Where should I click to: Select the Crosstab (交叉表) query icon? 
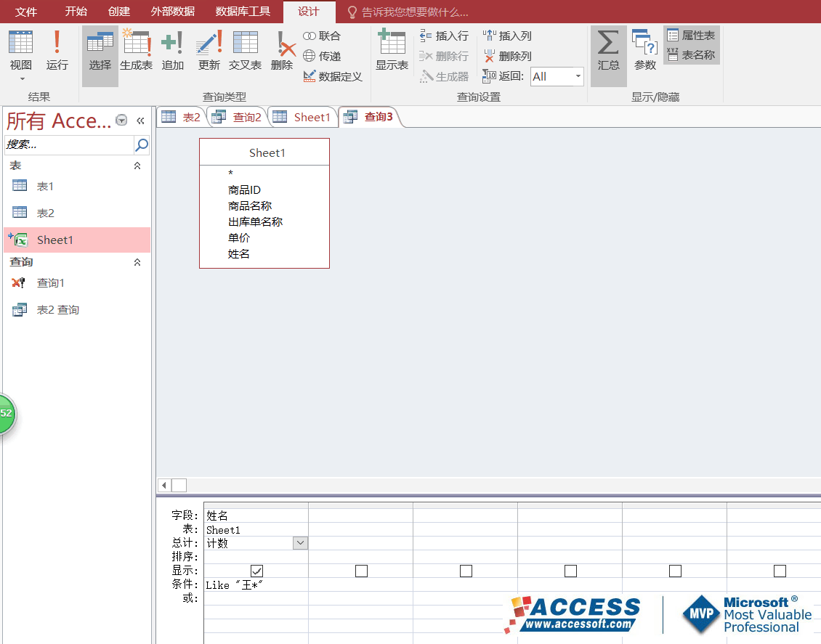coord(245,51)
